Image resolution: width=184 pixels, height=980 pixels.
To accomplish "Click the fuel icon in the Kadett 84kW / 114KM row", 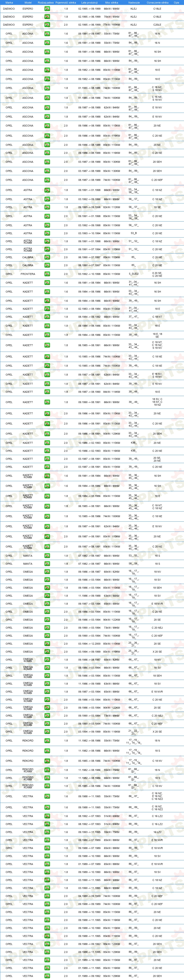I will [x=47, y=392].
